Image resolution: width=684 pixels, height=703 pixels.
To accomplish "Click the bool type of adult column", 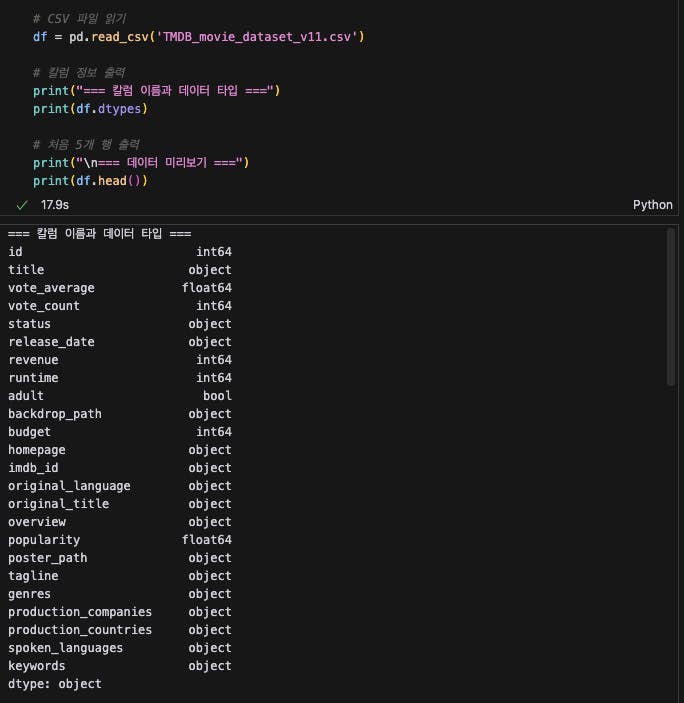I will tap(217, 396).
